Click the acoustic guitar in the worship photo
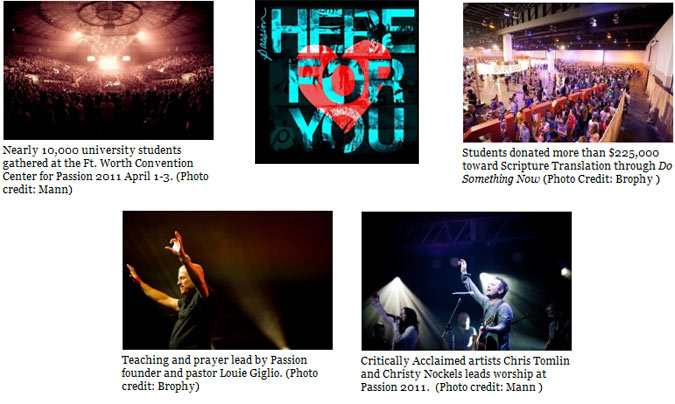 click(x=486, y=336)
